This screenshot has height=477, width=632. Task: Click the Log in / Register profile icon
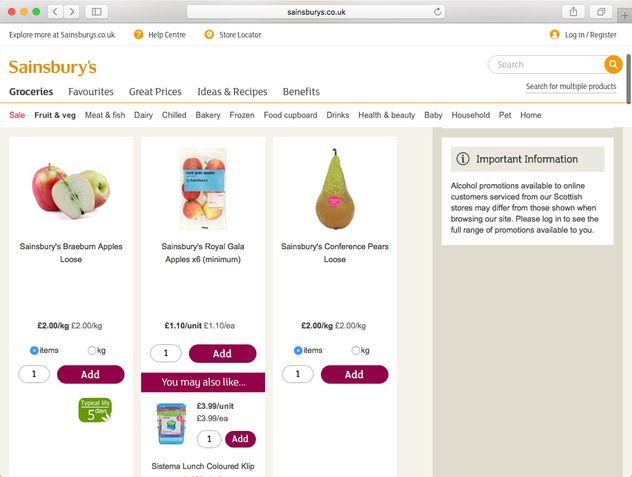555,34
